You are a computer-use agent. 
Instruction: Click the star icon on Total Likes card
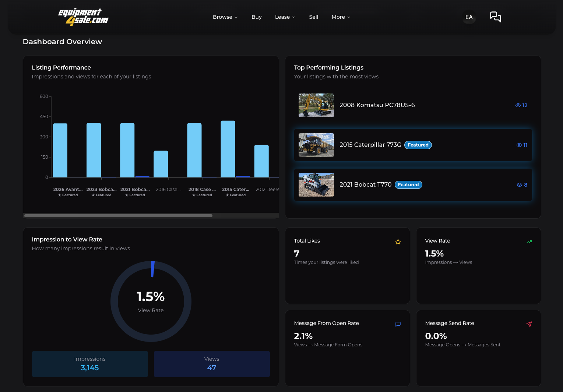pos(398,242)
